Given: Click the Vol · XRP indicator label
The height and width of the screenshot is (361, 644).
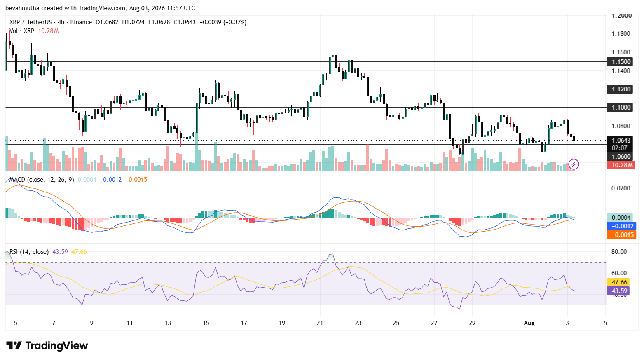Looking at the screenshot, I should (22, 31).
